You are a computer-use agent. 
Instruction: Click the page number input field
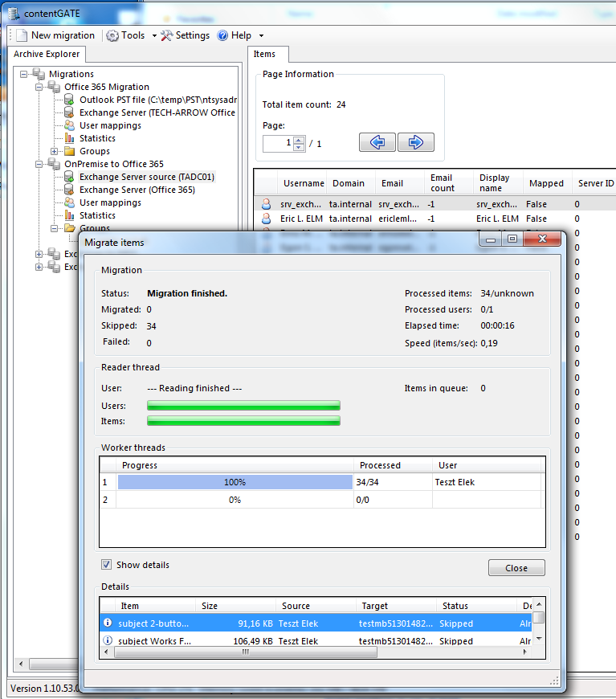pyautogui.click(x=278, y=143)
